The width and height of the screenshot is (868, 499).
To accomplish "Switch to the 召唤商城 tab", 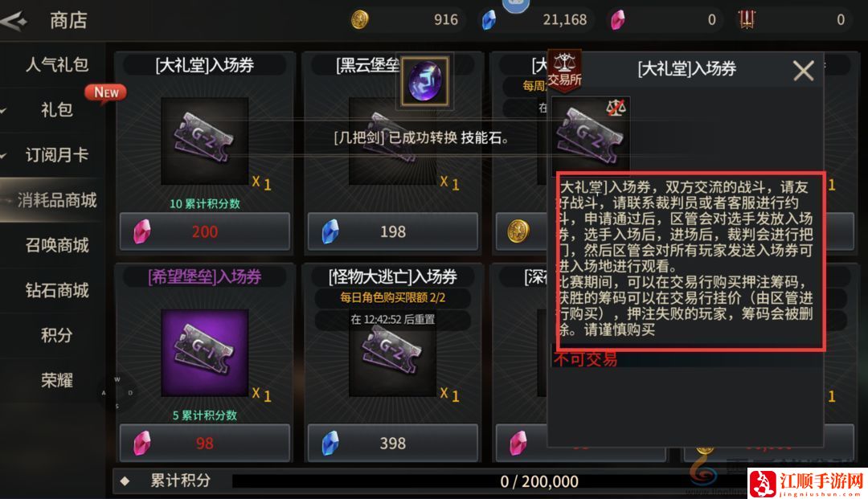I will click(55, 244).
